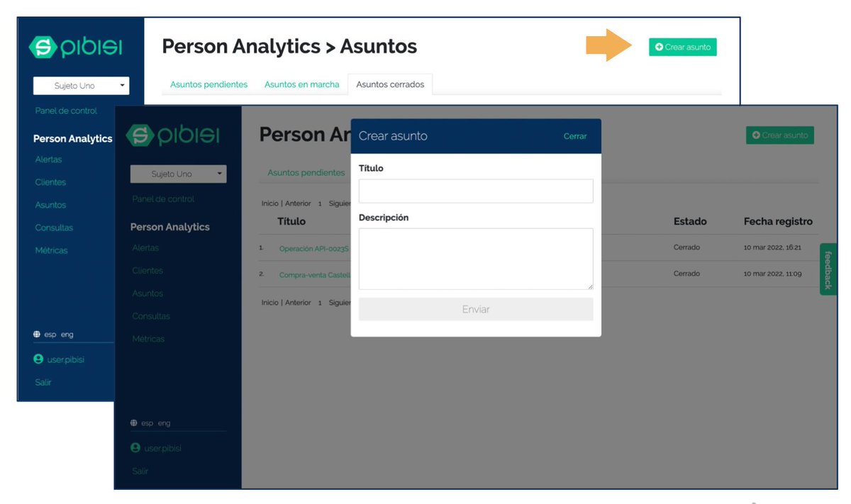Click date 10 mar 2022, 11:09
Viewport: 851px width, 504px height.
[772, 273]
